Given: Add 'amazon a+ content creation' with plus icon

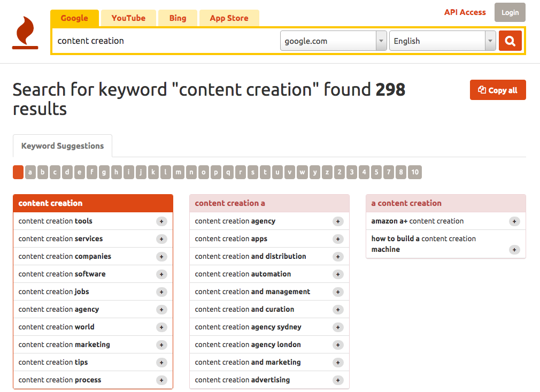Looking at the screenshot, I should (514, 221).
